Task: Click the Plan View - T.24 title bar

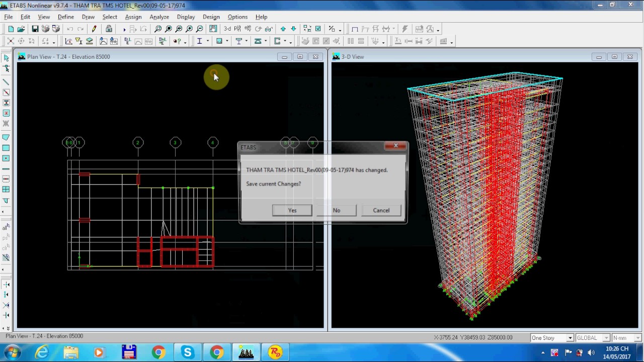Action: [x=171, y=57]
